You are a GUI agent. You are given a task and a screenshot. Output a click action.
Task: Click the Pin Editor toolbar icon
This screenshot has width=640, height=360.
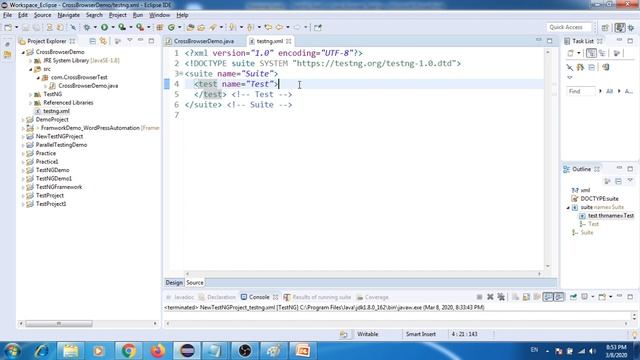[318, 27]
